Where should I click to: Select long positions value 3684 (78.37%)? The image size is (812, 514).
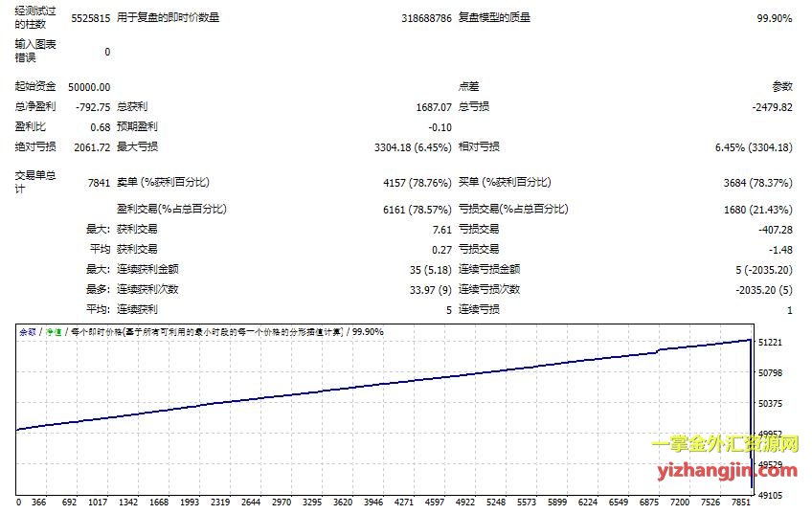tap(757, 183)
